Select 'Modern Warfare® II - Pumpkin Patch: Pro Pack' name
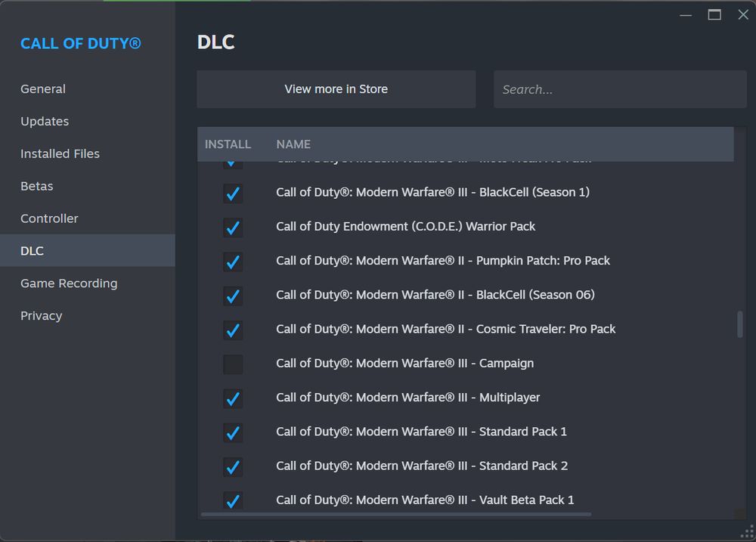This screenshot has width=756, height=542. pos(442,260)
